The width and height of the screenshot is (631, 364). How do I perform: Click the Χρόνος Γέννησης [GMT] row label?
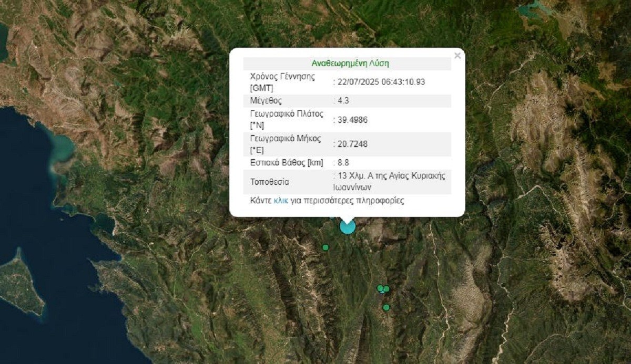(282, 82)
